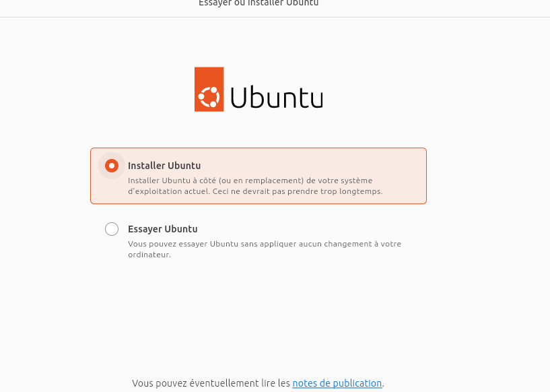Click the text "Ceci ne devrait pas prendre trop longtemps"

tap(298, 191)
